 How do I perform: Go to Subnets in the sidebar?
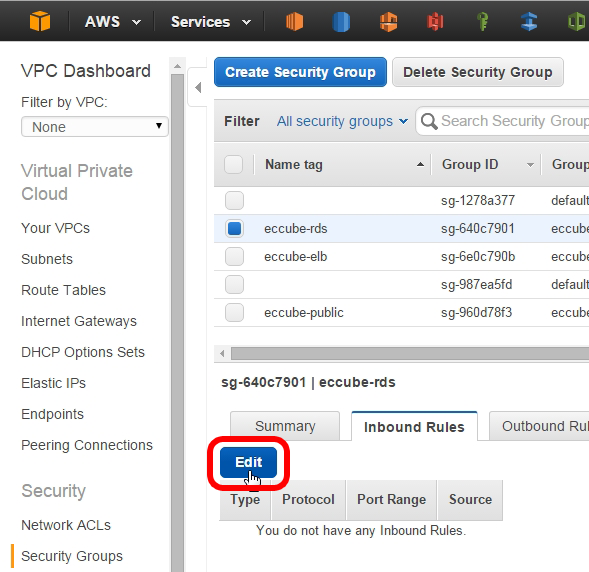coord(47,259)
